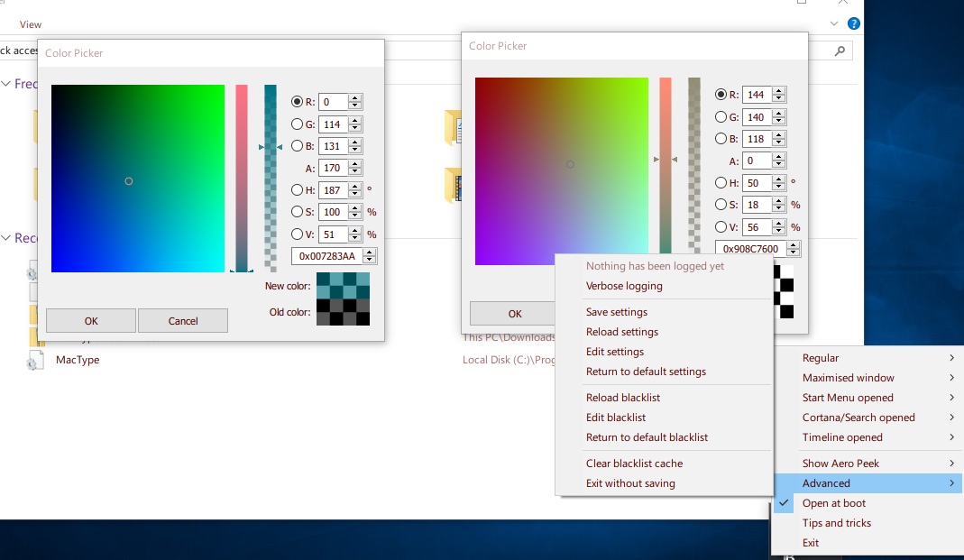Select G radio in left Color Picker
964x560 pixels.
[x=297, y=124]
